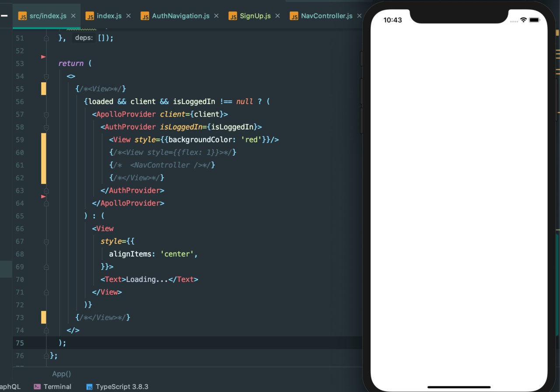The width and height of the screenshot is (560, 392).
Task: Click backgroundColor property on line 59
Action: (x=200, y=139)
